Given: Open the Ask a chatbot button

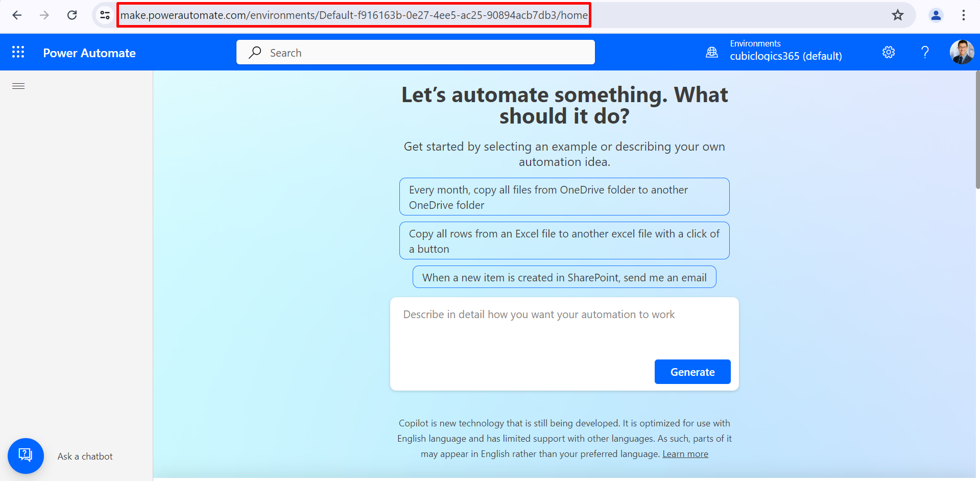Looking at the screenshot, I should (x=26, y=455).
